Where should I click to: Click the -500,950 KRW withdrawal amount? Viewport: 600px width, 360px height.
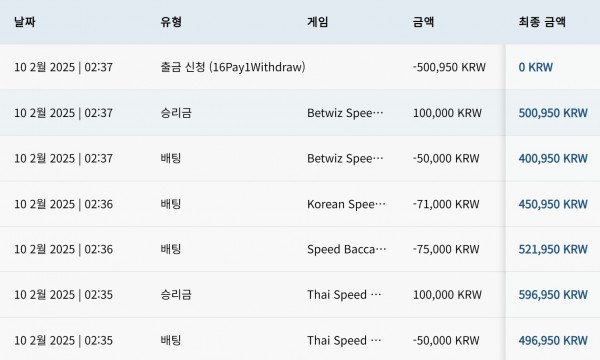449,67
